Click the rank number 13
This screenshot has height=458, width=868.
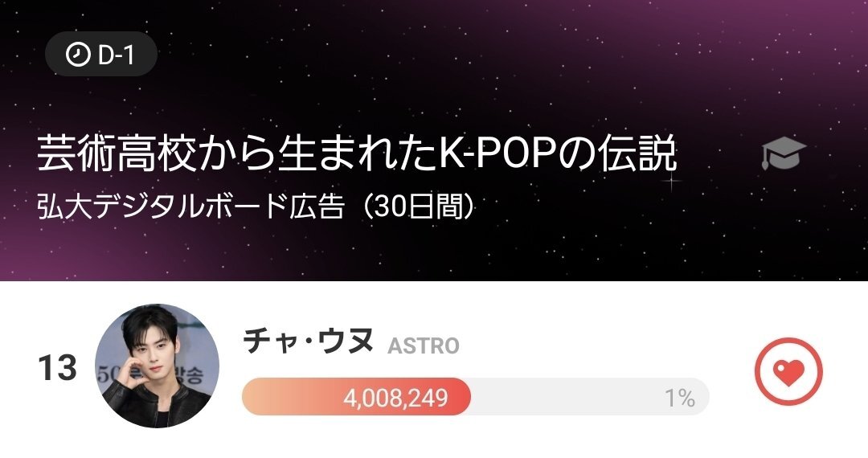coord(57,369)
